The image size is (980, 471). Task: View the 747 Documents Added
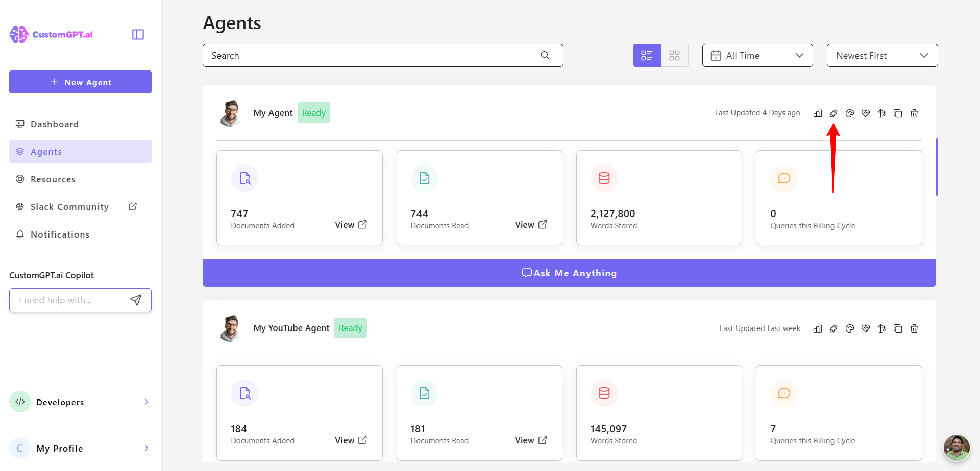(351, 225)
